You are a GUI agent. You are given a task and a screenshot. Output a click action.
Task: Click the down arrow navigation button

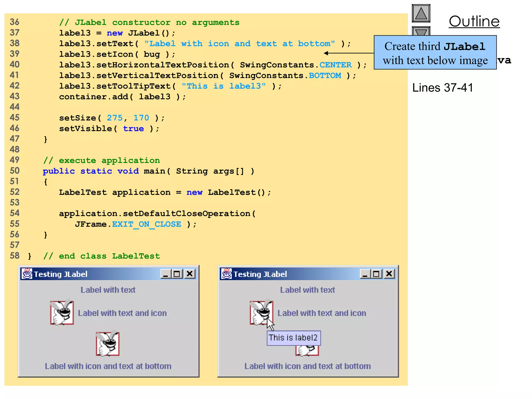pyautogui.click(x=421, y=31)
